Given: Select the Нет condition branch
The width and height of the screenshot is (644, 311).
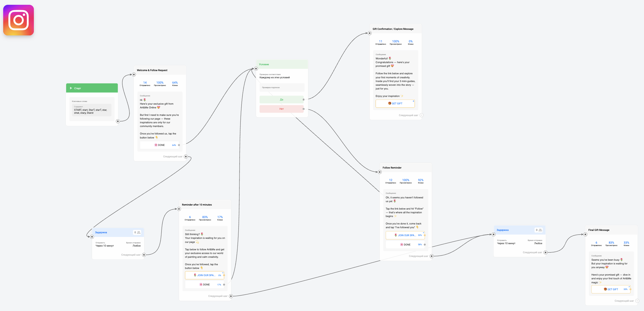Looking at the screenshot, I should [281, 109].
